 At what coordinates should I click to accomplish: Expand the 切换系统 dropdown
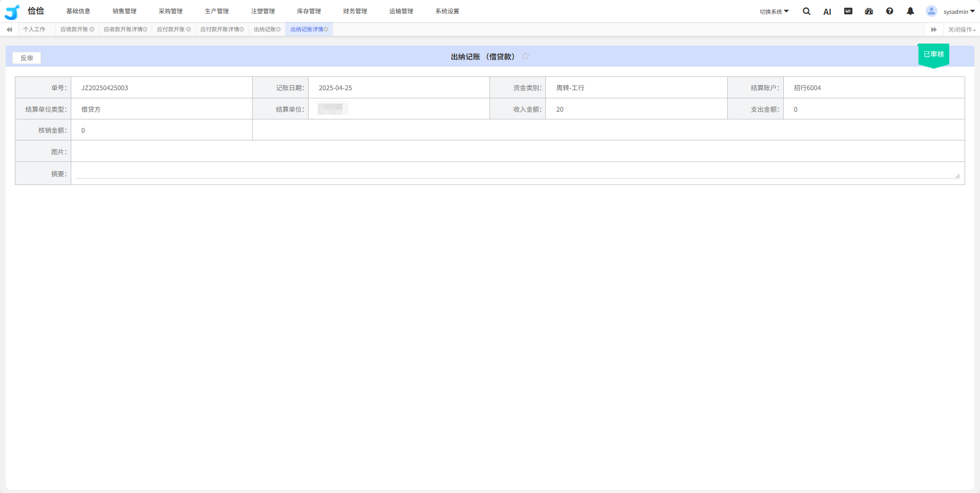(774, 12)
